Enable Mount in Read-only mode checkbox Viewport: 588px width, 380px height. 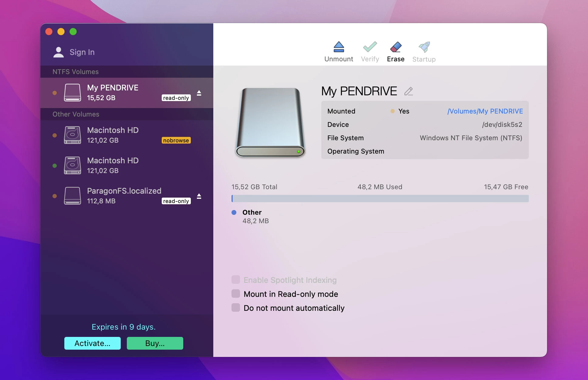[236, 294]
